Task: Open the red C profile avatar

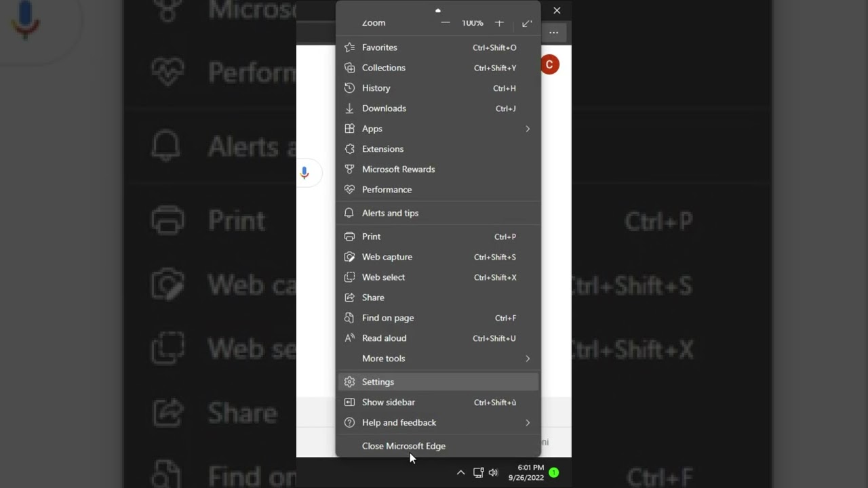Action: point(549,64)
